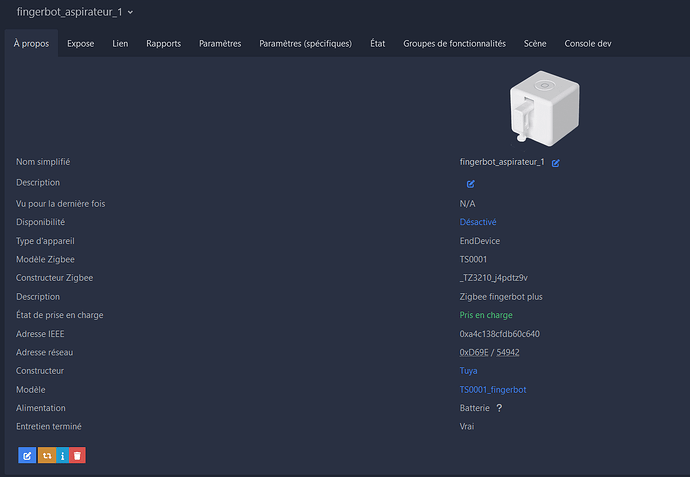Click the blue rename device button
This screenshot has width=690, height=477.
pos(27,456)
